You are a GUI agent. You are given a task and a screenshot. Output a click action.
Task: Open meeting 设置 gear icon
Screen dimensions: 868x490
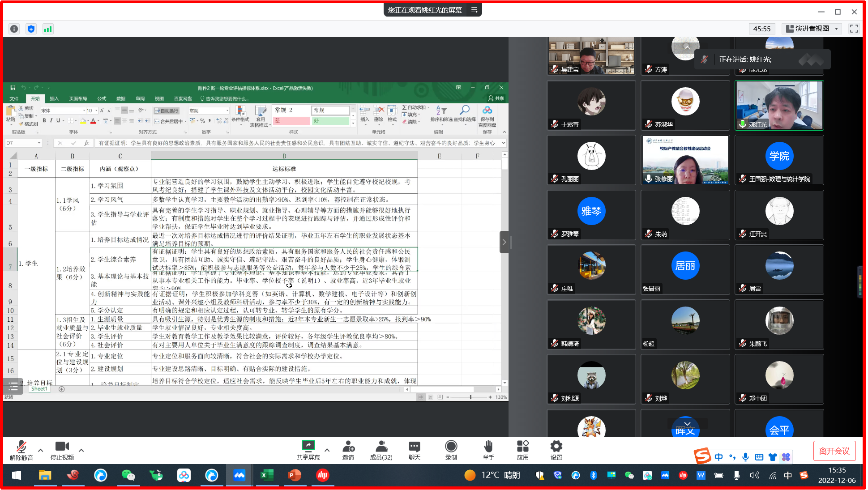[x=556, y=447]
